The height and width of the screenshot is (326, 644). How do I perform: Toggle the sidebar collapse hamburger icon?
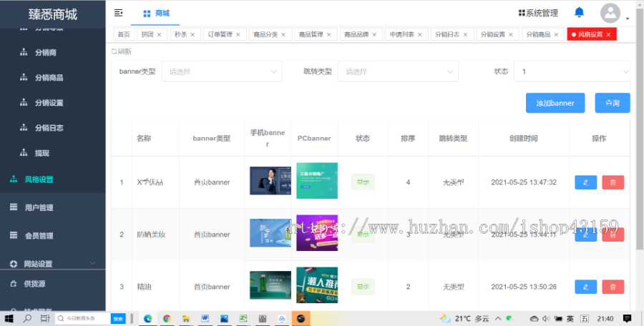pyautogui.click(x=118, y=13)
